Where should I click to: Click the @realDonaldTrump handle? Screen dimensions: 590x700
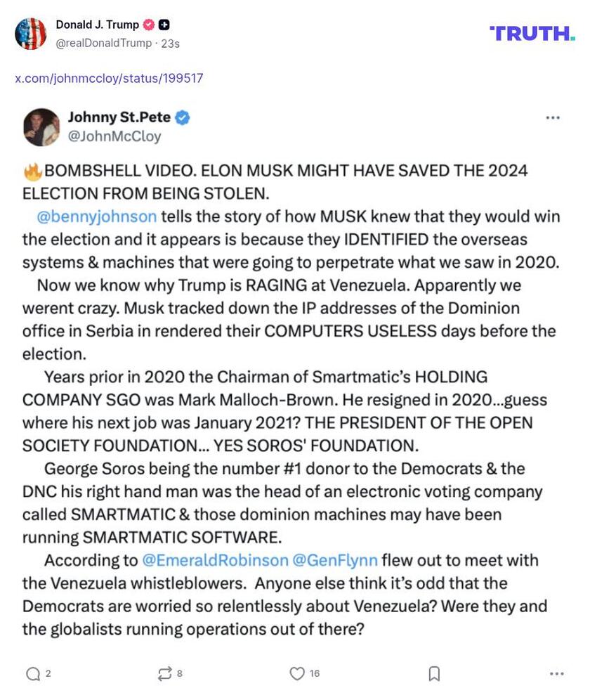pyautogui.click(x=103, y=43)
